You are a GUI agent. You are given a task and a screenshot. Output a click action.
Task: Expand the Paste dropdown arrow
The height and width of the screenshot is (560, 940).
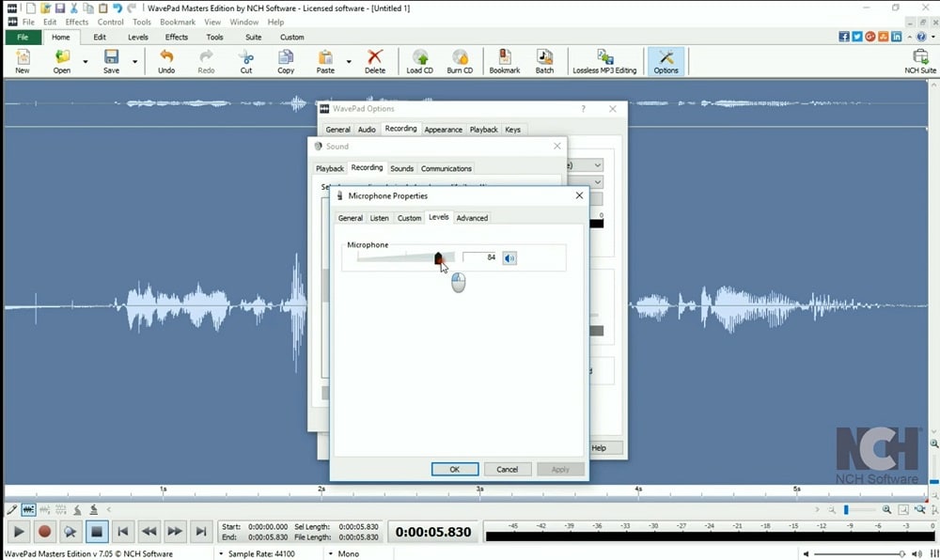(x=349, y=62)
